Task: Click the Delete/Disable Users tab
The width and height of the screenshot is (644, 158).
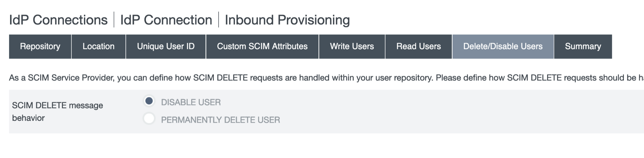Action: pyautogui.click(x=503, y=47)
